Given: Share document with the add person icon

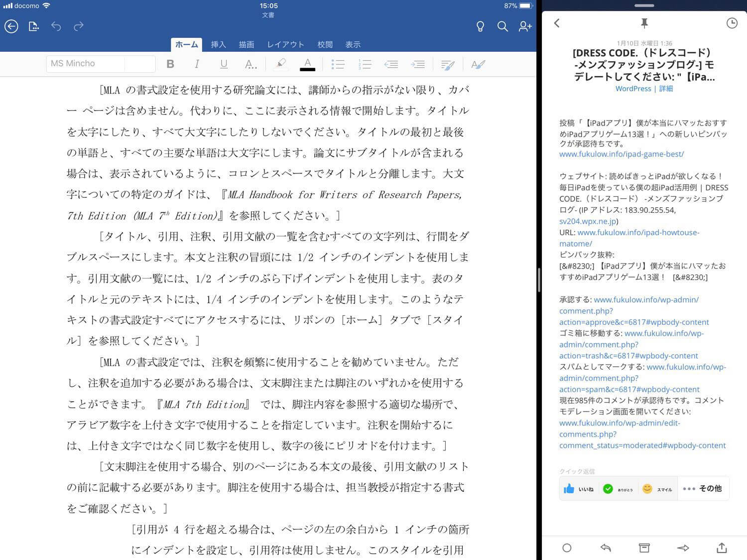Looking at the screenshot, I should point(525,26).
